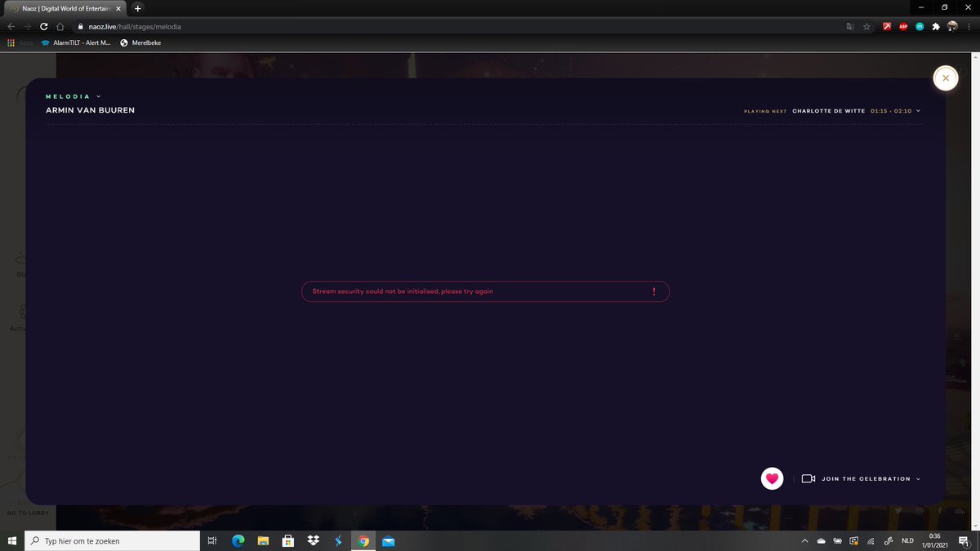Click the camera icon beside Join the Celebration

point(808,478)
